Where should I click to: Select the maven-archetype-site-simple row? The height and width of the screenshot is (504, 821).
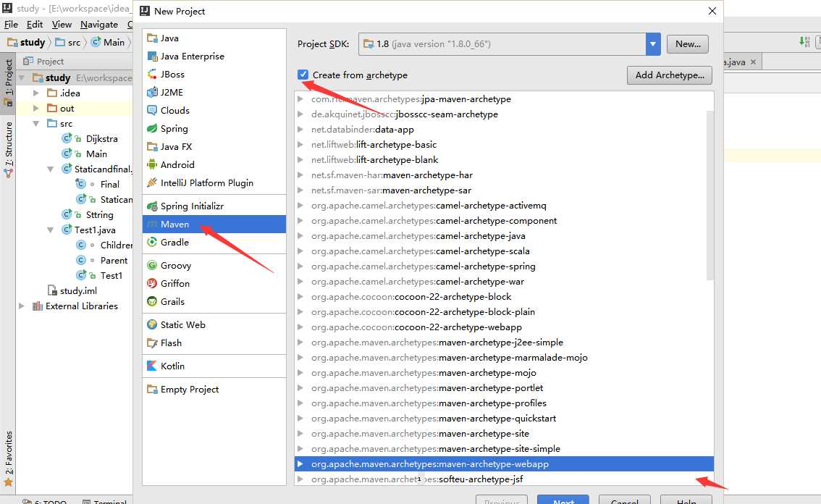(504, 448)
